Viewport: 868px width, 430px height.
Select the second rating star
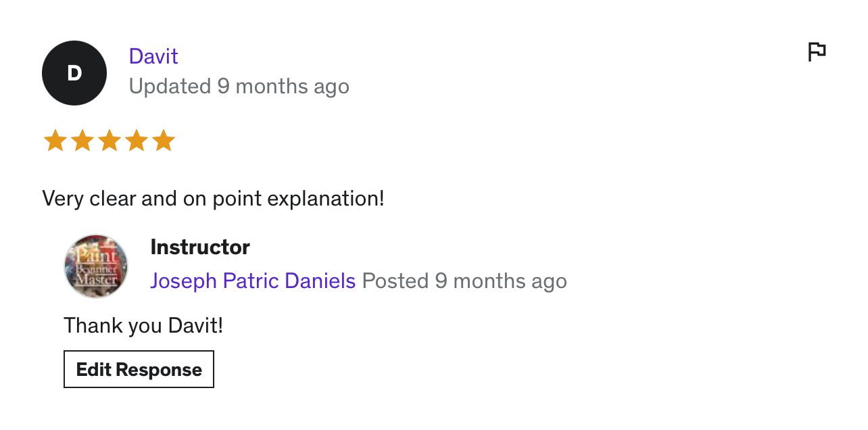tap(82, 141)
